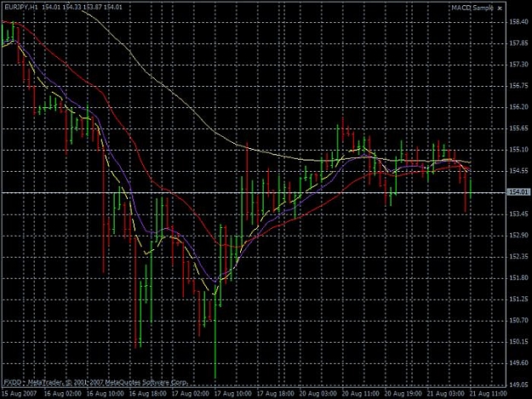
Task: Click the 150.70 price axis label
Action: coord(519,321)
